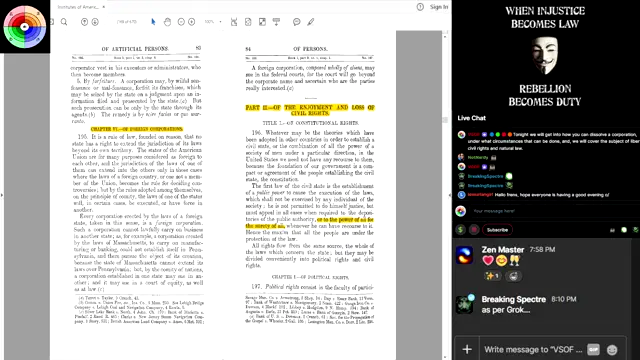Click the Live Chat heading
Screen dimensions: 640x360
point(471,118)
